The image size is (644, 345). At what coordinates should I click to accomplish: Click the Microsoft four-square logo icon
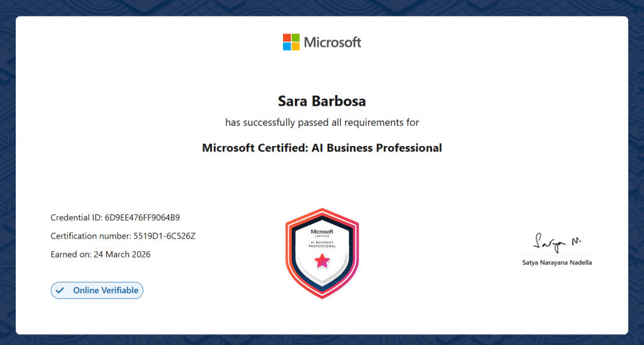[x=291, y=42]
